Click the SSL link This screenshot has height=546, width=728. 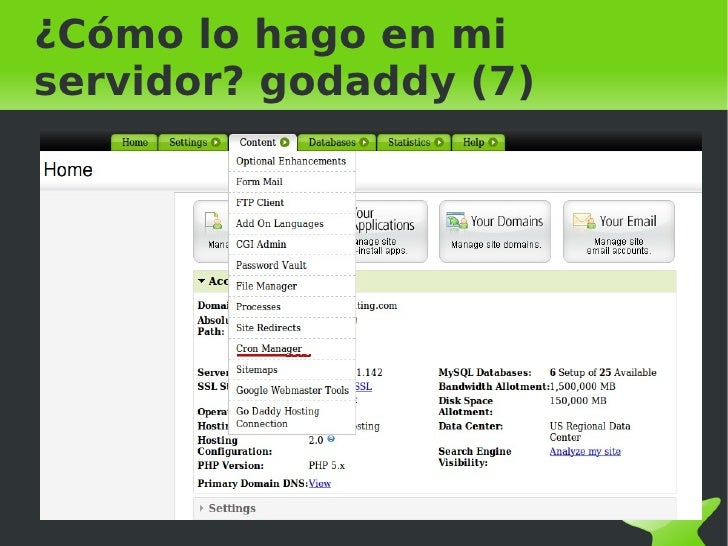(364, 386)
